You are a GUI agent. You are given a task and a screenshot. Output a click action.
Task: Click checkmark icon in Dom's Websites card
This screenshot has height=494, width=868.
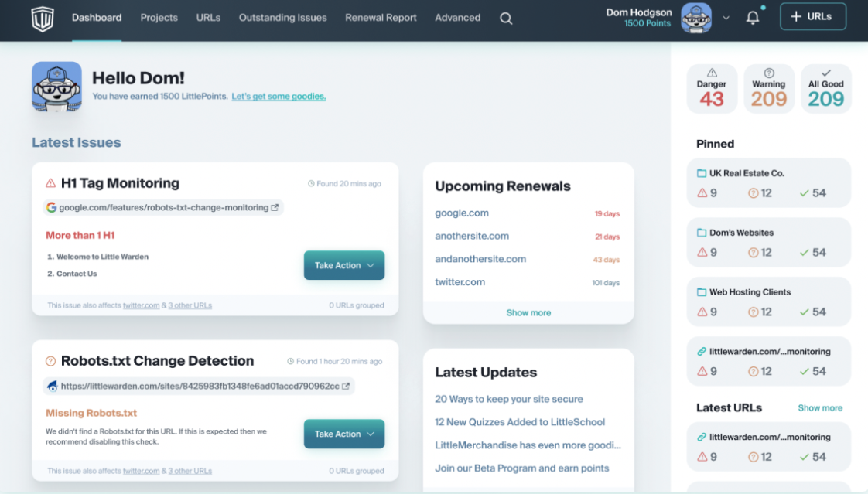[x=805, y=252]
